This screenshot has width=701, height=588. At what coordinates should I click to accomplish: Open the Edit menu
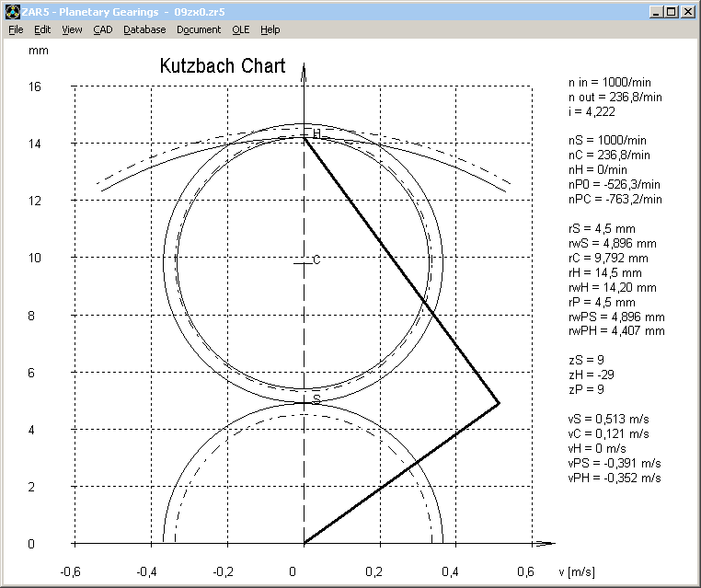(42, 29)
